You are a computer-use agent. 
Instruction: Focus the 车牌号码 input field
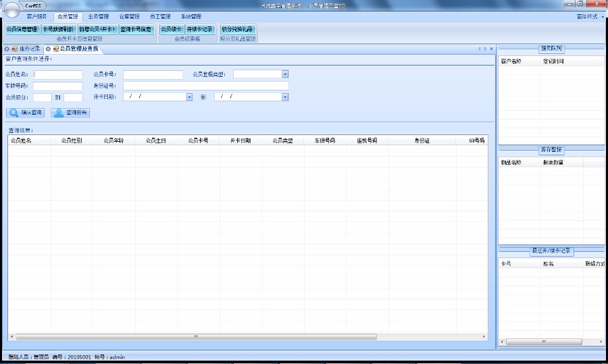point(58,86)
